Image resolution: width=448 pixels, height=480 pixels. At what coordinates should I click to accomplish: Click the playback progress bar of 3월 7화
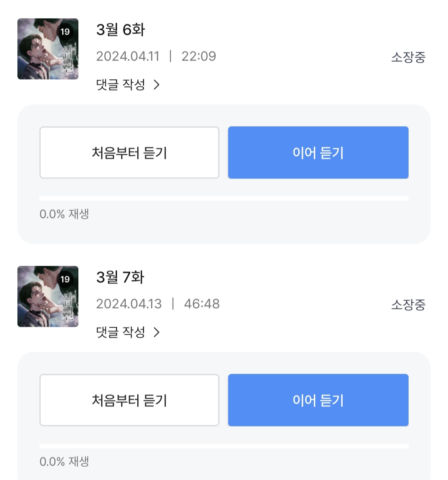pos(224,446)
